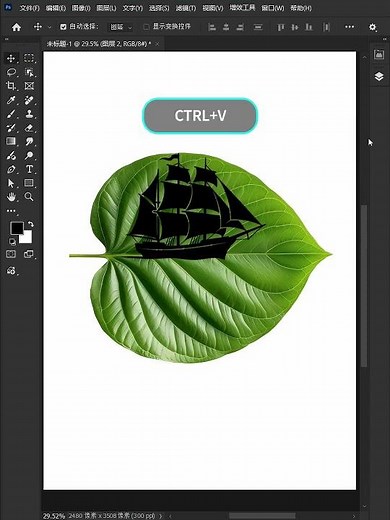
Task: Open the 帮助(H) menu
Action: coord(301,8)
